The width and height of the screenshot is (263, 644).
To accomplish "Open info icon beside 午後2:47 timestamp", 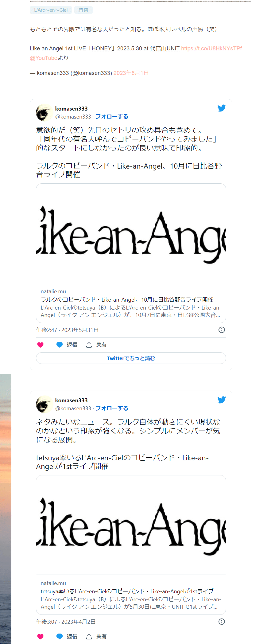I will (222, 330).
